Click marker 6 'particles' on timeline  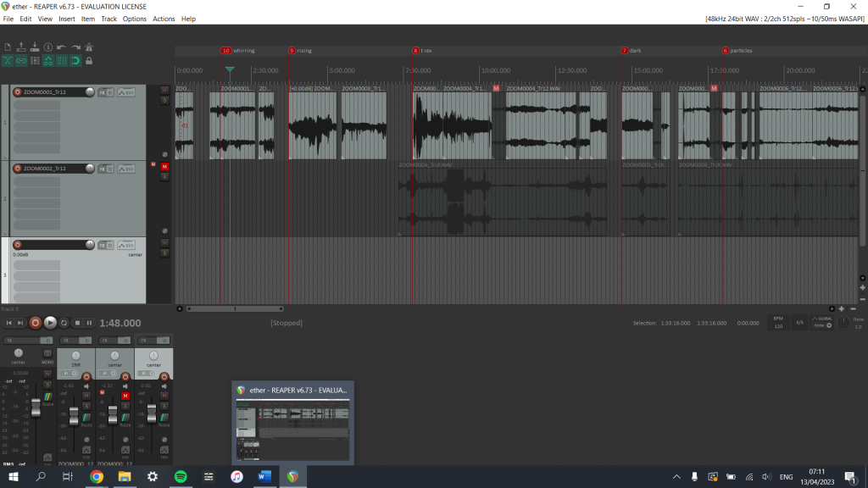point(737,50)
